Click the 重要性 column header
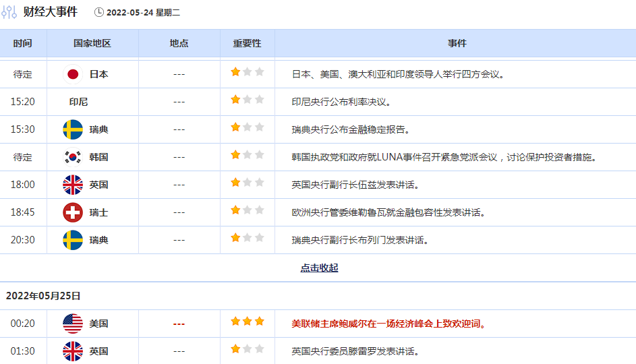 247,43
